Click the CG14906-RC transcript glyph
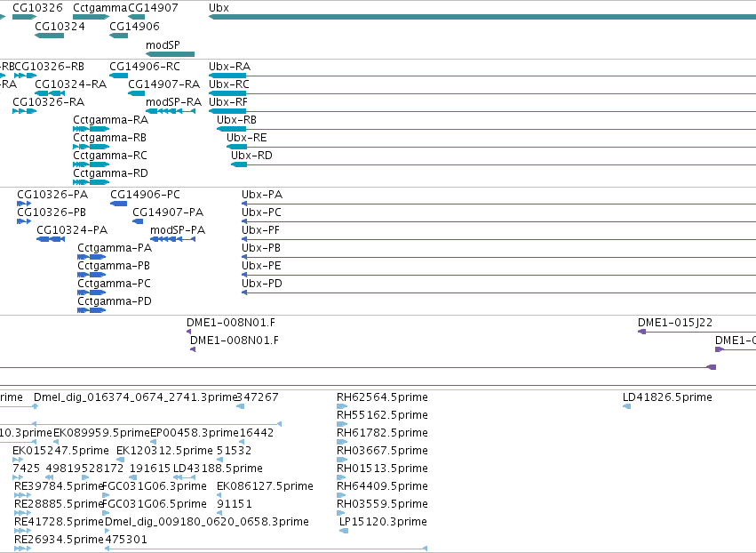The width and height of the screenshot is (756, 553). pyautogui.click(x=119, y=76)
